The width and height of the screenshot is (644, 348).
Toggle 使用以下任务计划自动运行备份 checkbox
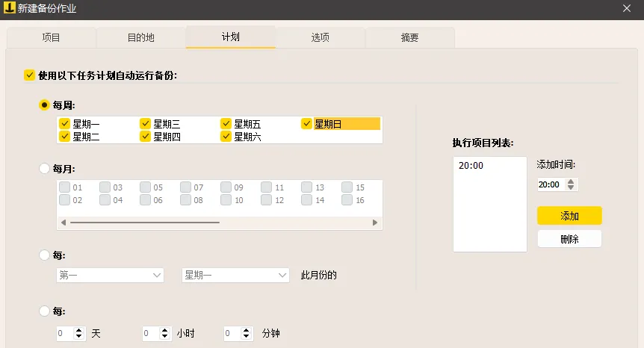pos(29,75)
